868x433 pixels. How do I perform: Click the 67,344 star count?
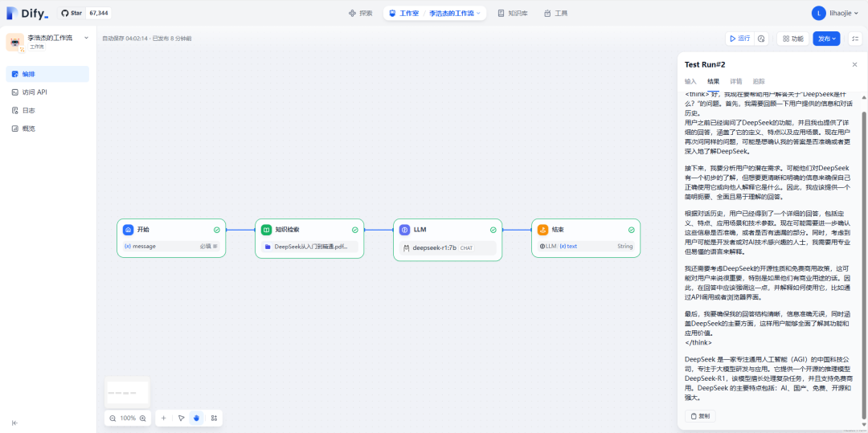pyautogui.click(x=98, y=14)
